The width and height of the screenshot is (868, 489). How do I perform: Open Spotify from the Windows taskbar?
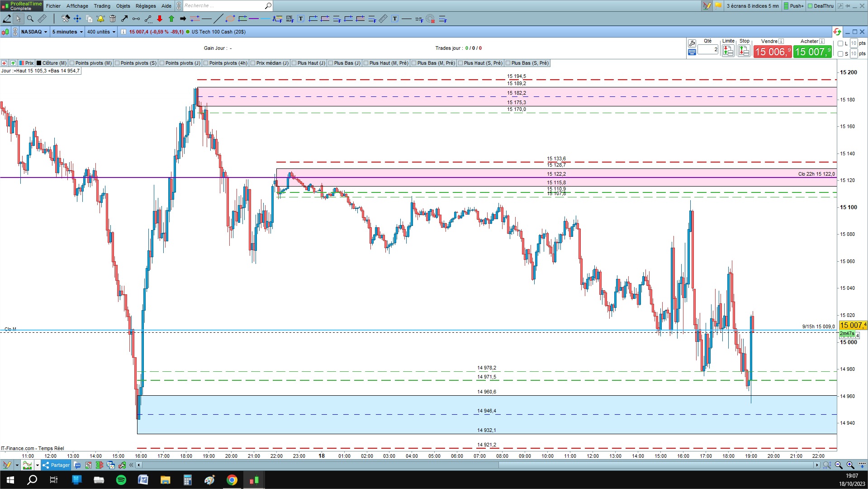click(x=121, y=480)
